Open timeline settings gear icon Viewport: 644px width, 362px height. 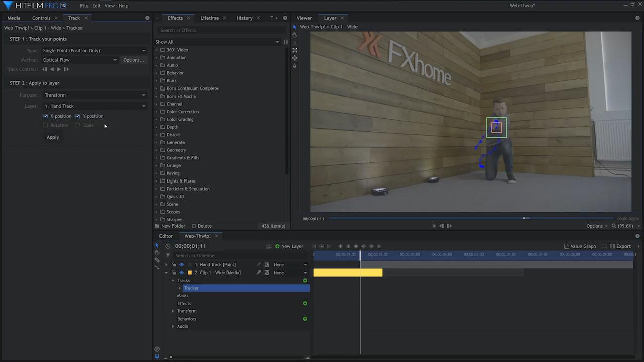(157, 349)
